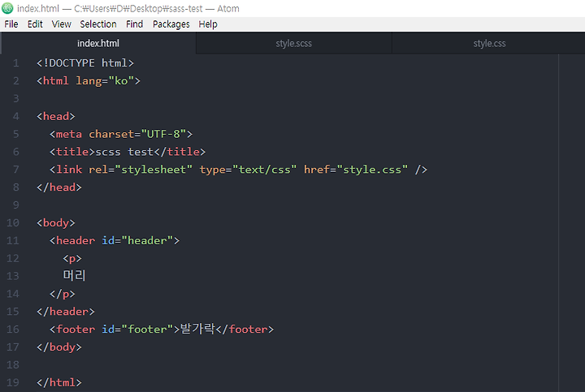Switch to the style.css tab
Image resolution: width=585 pixels, height=392 pixels.
(x=489, y=43)
